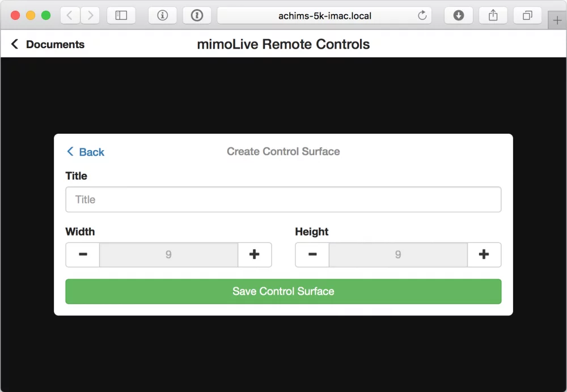This screenshot has width=567, height=392.
Task: Zoom the Safari window
Action: click(x=46, y=15)
